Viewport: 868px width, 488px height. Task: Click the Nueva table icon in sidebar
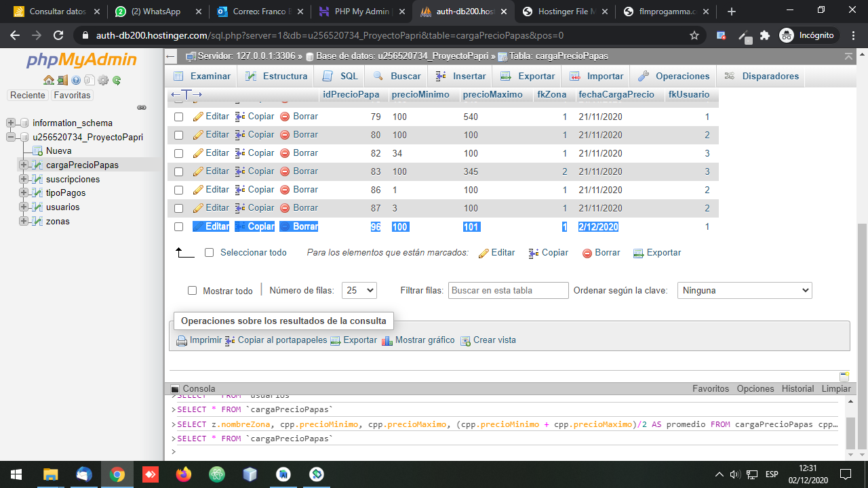point(39,151)
